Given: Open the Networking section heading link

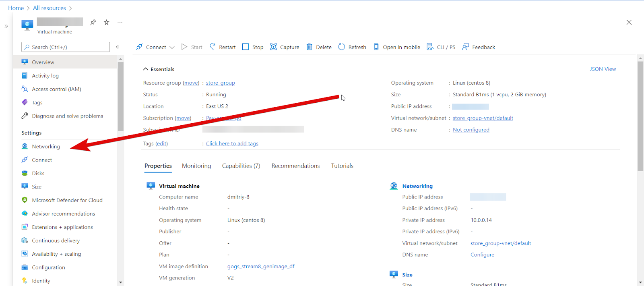Looking at the screenshot, I should 417,186.
